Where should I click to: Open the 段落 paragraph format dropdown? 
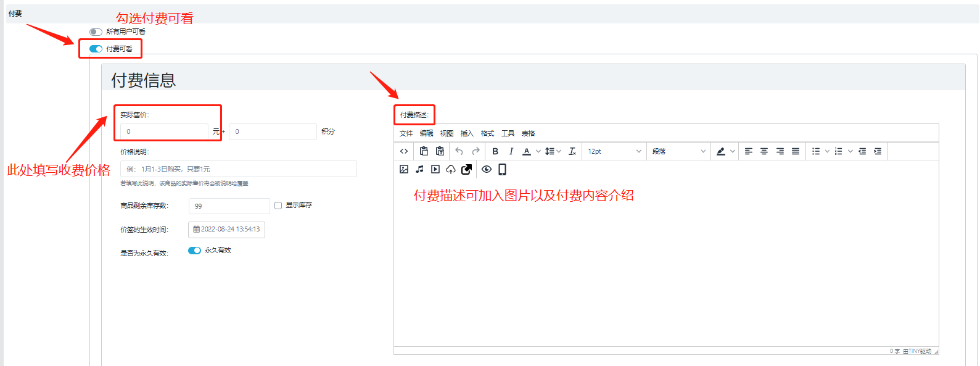(x=678, y=151)
